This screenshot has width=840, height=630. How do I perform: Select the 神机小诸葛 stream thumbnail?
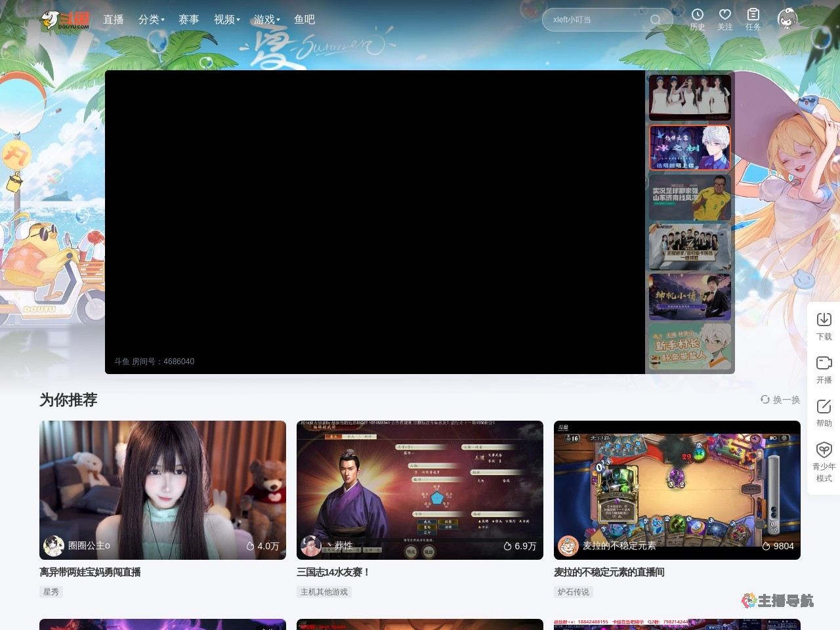click(690, 297)
